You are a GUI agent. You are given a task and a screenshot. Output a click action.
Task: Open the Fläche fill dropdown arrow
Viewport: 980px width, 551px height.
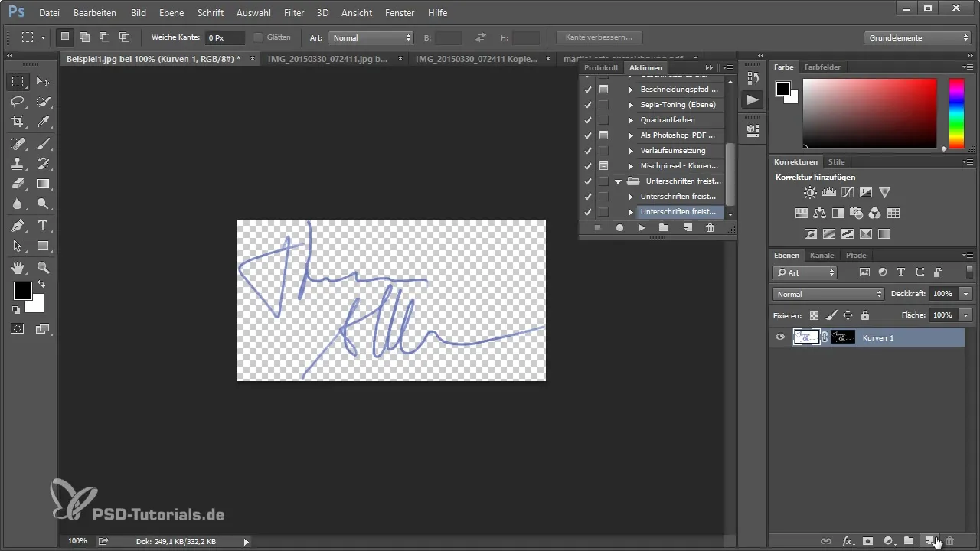tap(966, 315)
